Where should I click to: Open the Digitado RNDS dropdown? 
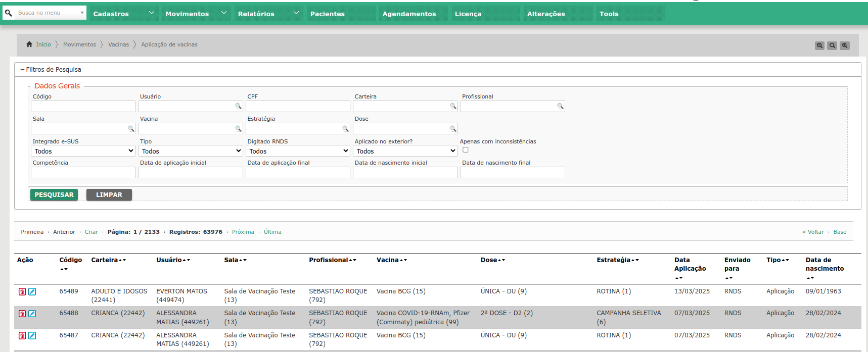point(298,151)
